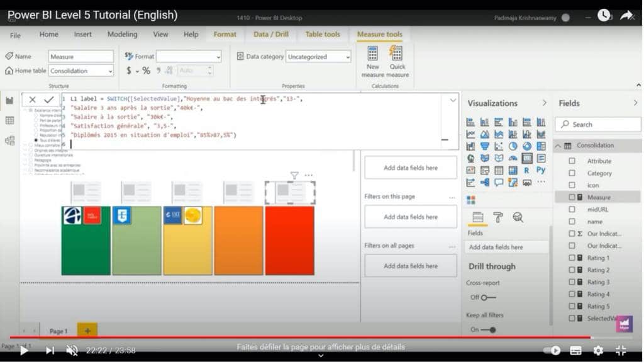Add a new report page
This screenshot has height=364, width=644.
(87, 331)
